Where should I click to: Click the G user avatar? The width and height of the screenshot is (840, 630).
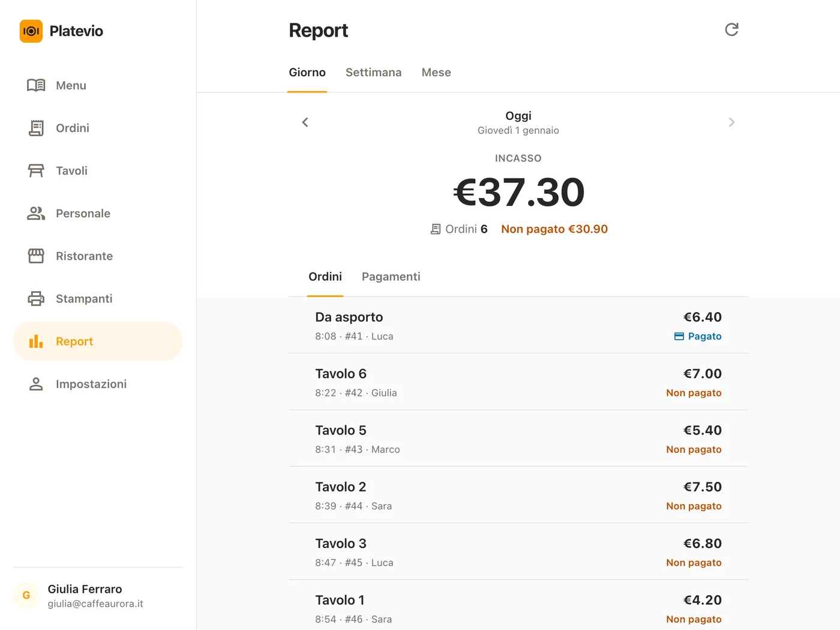pyautogui.click(x=26, y=595)
